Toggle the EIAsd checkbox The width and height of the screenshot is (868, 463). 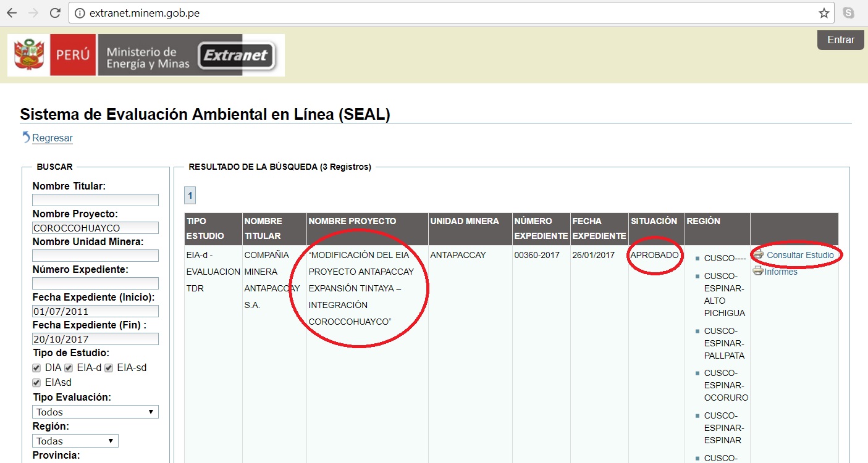37,383
